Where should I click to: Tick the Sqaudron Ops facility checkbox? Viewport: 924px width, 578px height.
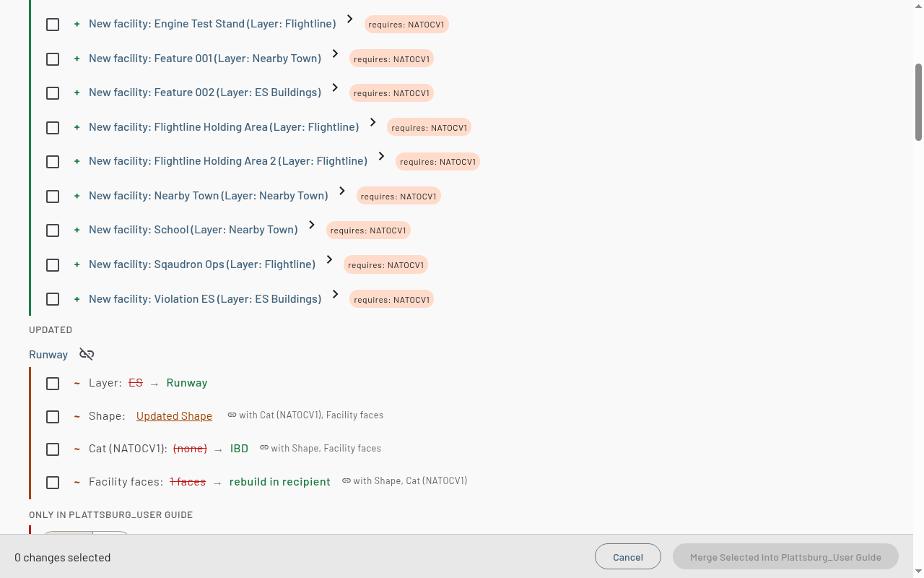tap(53, 265)
